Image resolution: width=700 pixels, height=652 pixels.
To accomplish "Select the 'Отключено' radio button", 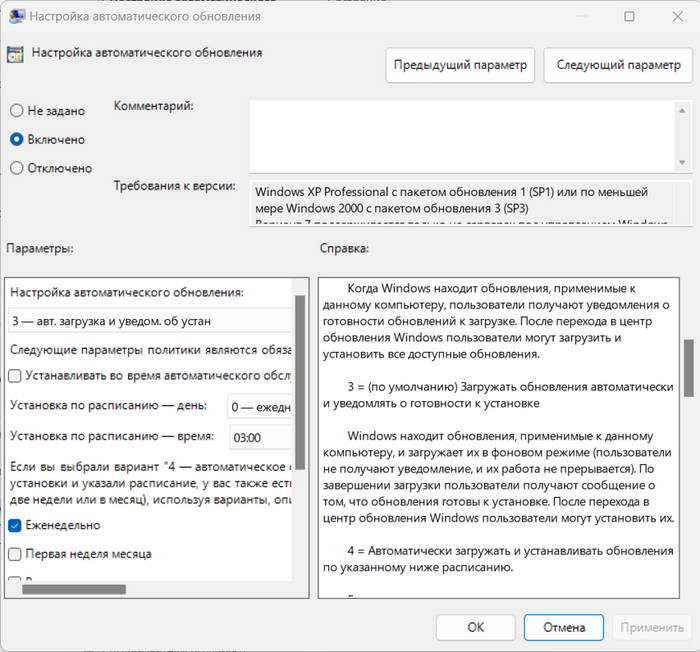I will coord(17,168).
